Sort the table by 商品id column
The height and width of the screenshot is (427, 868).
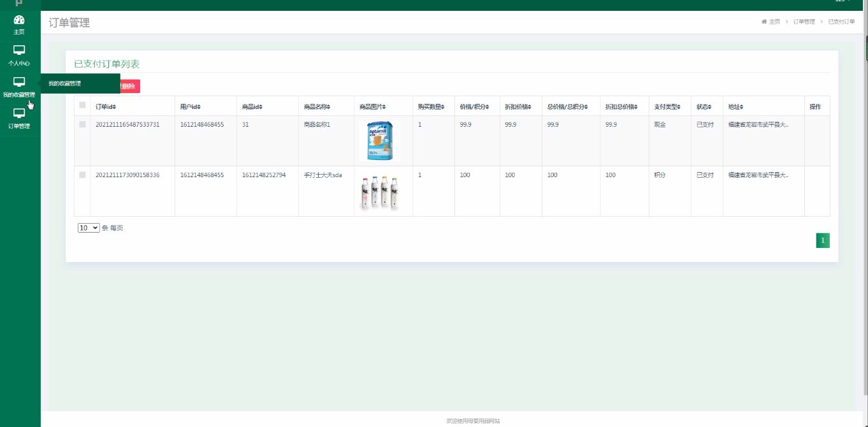[252, 106]
